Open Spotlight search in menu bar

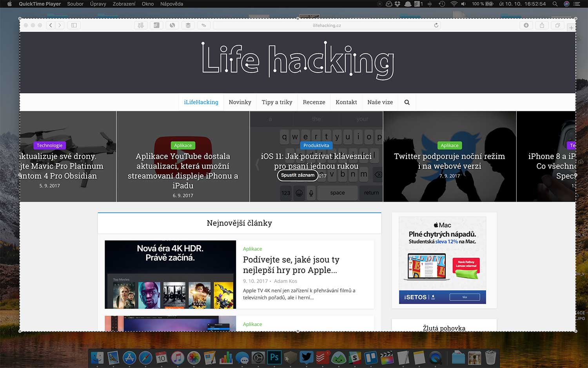pyautogui.click(x=555, y=4)
